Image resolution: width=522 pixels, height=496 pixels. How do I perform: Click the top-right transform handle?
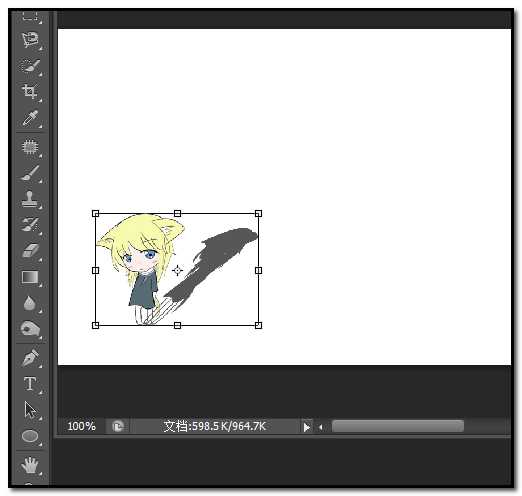tap(258, 213)
